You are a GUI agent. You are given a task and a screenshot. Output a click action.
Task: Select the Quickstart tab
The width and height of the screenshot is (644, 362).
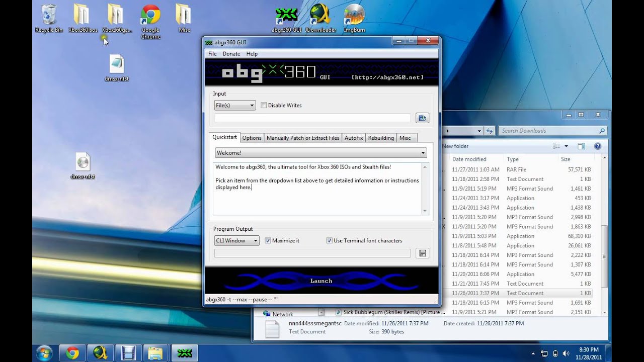pos(224,137)
